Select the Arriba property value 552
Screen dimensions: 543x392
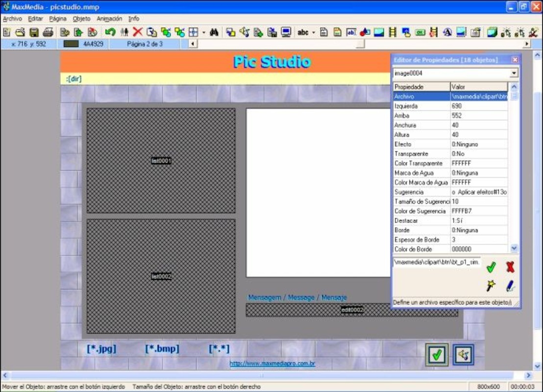tap(479, 116)
